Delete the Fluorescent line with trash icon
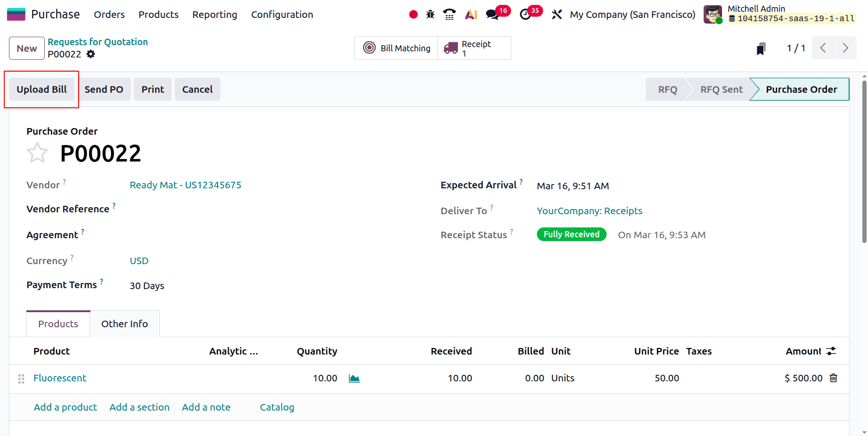The image size is (868, 436). (834, 378)
